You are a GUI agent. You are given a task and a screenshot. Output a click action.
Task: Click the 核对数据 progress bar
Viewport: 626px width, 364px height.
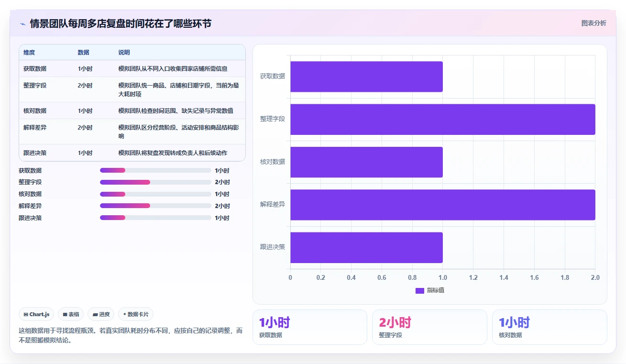[x=155, y=194]
